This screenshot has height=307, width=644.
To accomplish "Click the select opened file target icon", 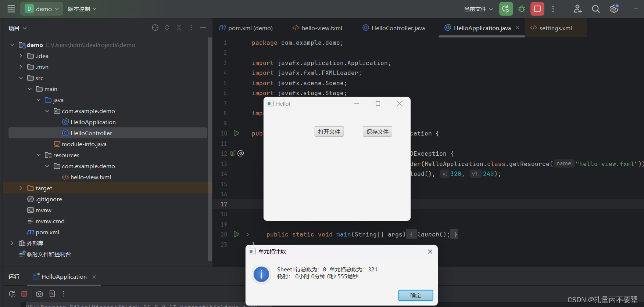I will [155, 28].
